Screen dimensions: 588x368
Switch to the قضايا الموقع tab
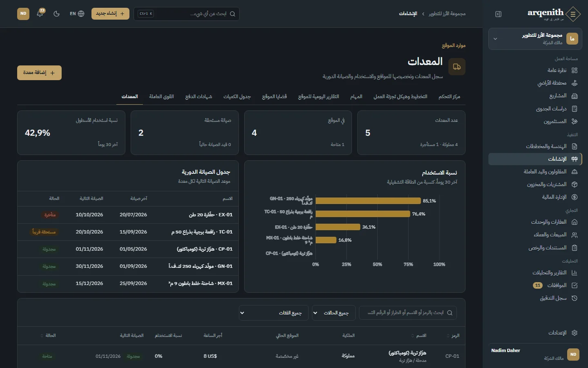(x=274, y=96)
